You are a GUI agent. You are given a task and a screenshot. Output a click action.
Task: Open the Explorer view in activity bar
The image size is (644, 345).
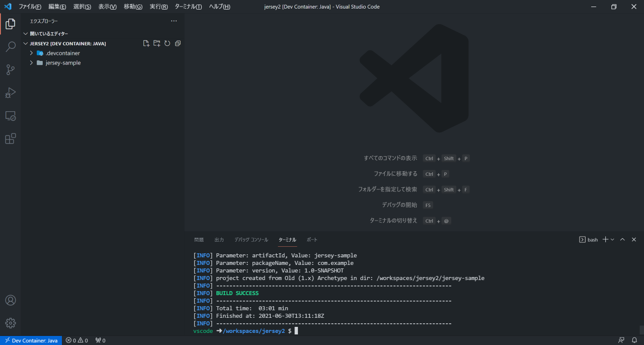pyautogui.click(x=10, y=24)
